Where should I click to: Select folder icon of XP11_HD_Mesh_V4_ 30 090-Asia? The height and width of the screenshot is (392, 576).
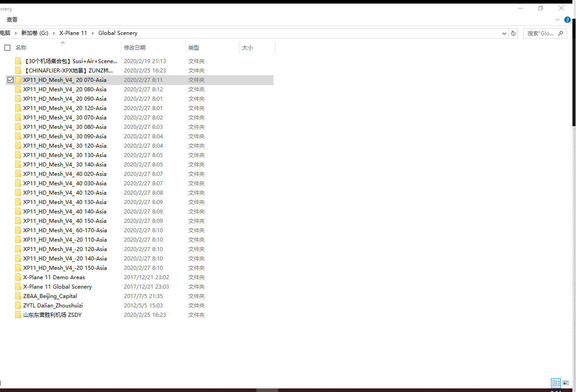[x=18, y=136]
